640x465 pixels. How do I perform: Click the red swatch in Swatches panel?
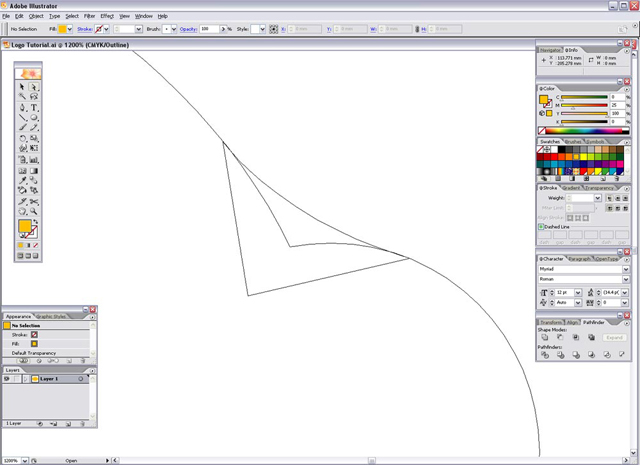point(554,157)
